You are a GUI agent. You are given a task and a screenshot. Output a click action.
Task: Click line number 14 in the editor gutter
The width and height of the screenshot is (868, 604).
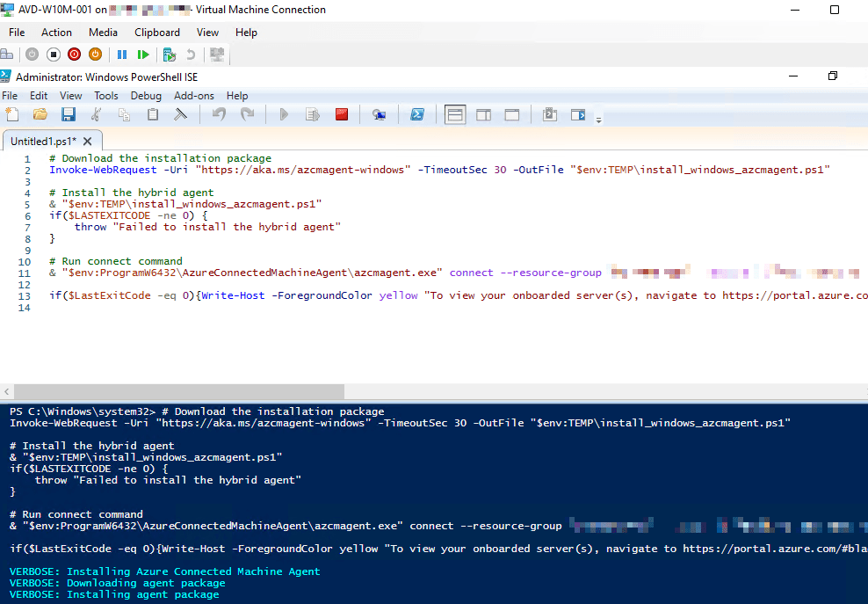click(24, 307)
